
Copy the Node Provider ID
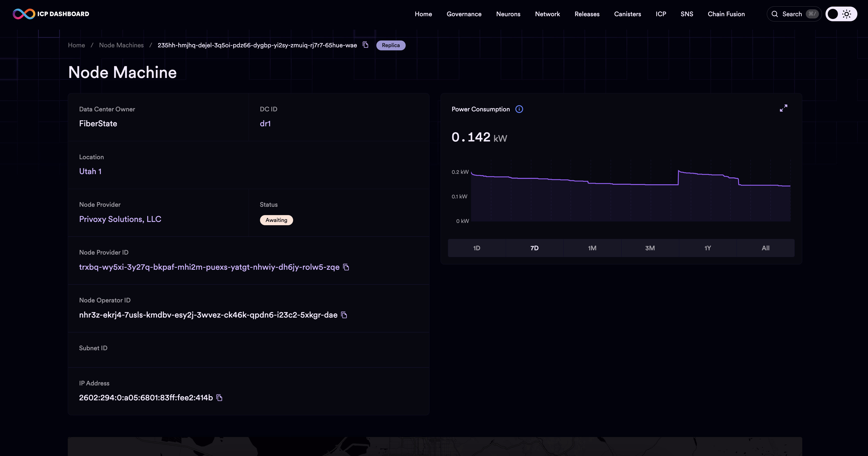(346, 267)
